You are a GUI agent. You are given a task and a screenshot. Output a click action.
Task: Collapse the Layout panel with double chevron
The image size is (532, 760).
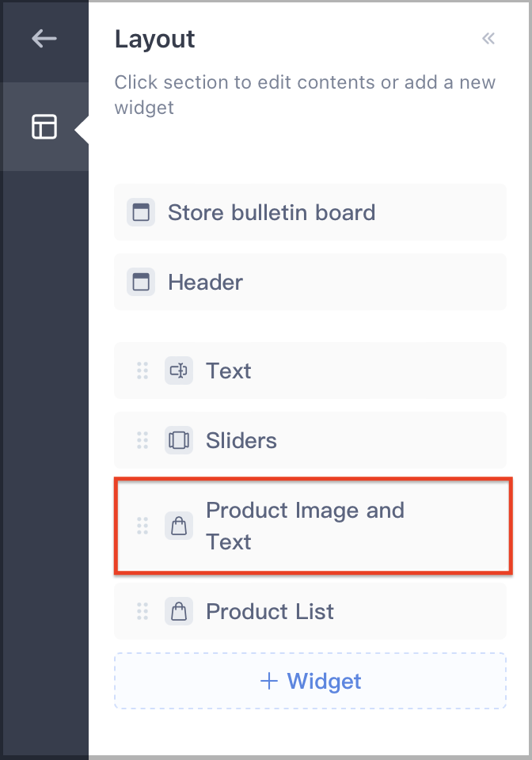coord(488,39)
